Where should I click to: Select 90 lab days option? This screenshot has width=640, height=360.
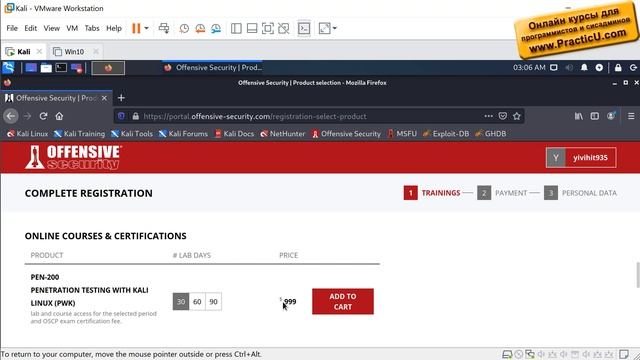(x=213, y=302)
